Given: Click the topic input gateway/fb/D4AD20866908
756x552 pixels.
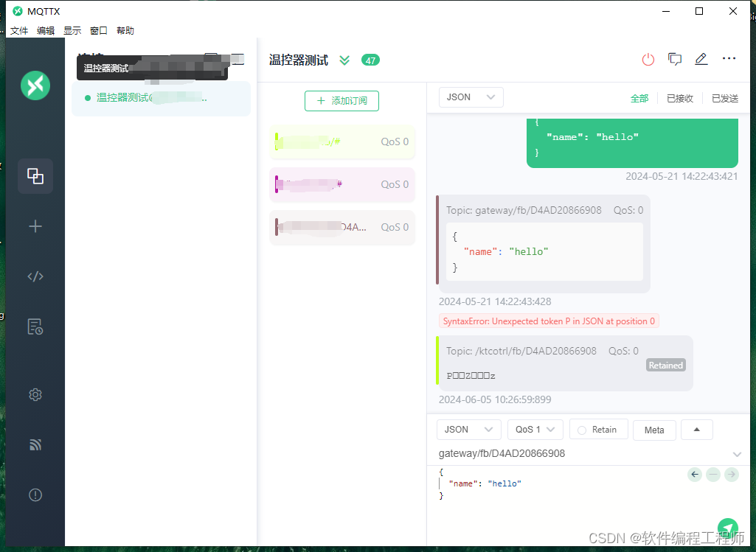Looking at the screenshot, I should pyautogui.click(x=583, y=454).
